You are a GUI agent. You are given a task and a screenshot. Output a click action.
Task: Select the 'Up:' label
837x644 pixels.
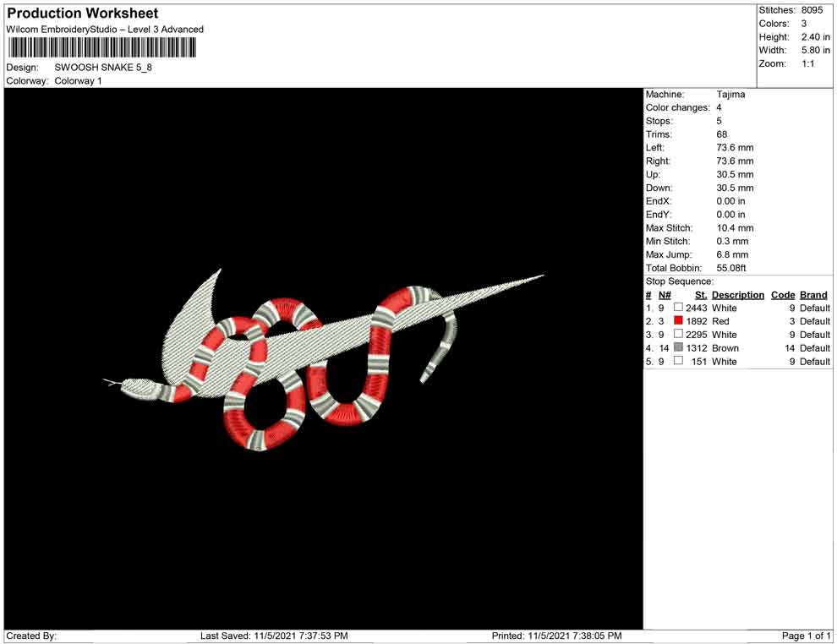click(x=653, y=174)
